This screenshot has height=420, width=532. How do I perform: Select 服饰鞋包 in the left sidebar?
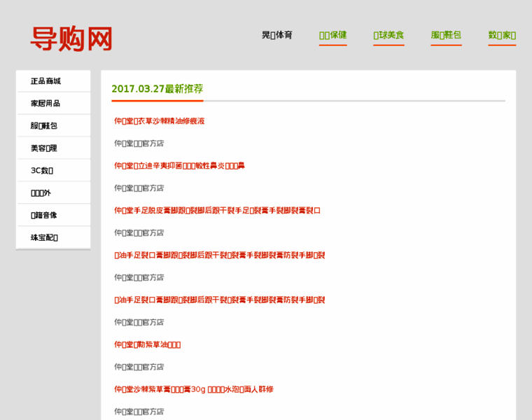pyautogui.click(x=54, y=126)
